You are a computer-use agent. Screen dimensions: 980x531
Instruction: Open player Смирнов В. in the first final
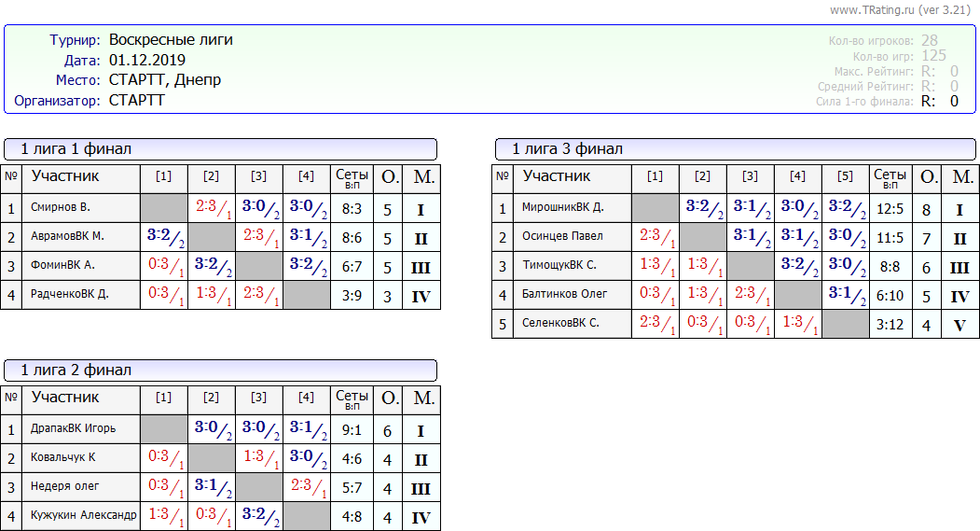point(61,207)
